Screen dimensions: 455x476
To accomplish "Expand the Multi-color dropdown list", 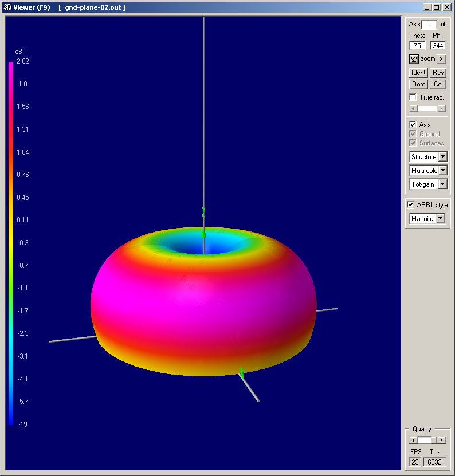I will 442,171.
